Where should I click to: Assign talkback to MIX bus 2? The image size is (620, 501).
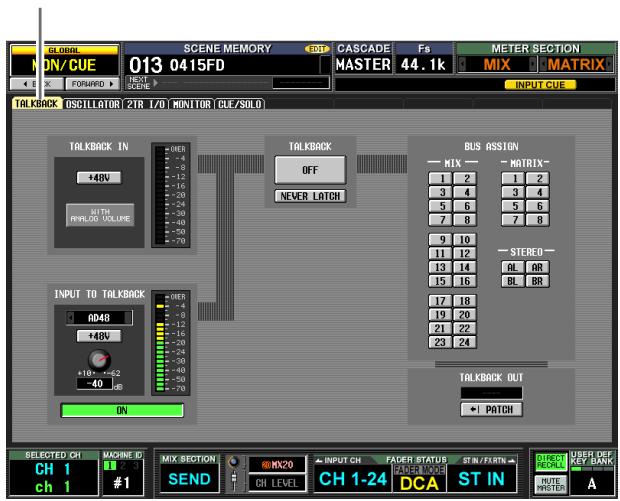(x=465, y=178)
